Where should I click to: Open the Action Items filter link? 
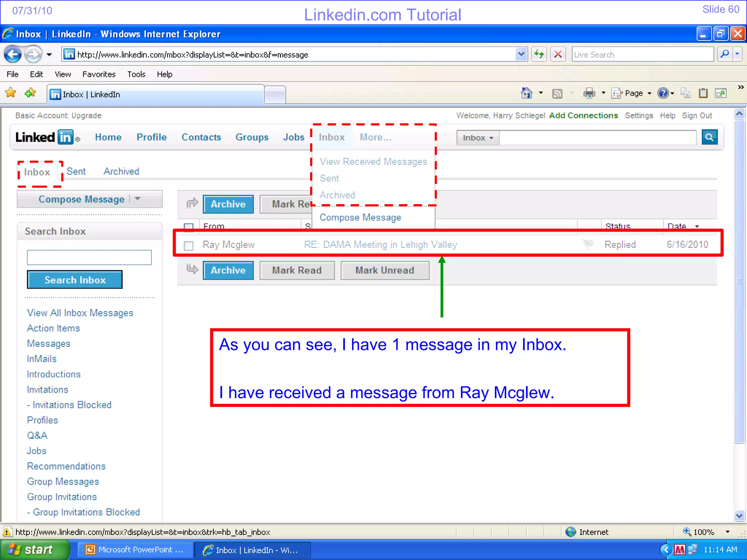click(x=53, y=328)
